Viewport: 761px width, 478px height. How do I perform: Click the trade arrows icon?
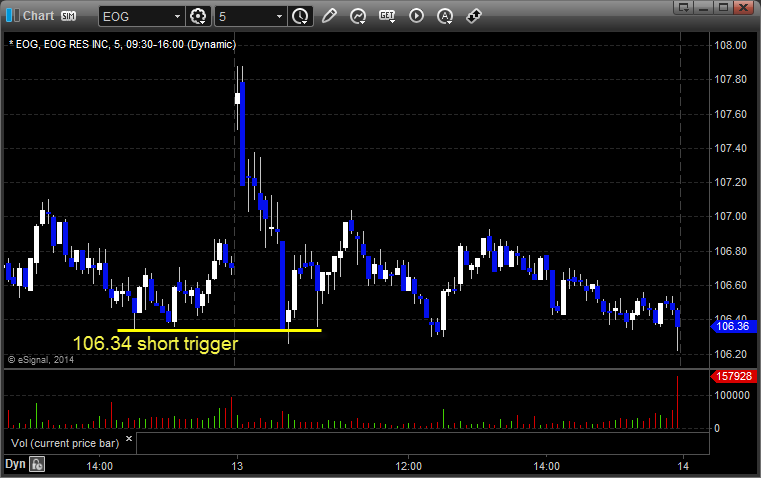pos(474,16)
